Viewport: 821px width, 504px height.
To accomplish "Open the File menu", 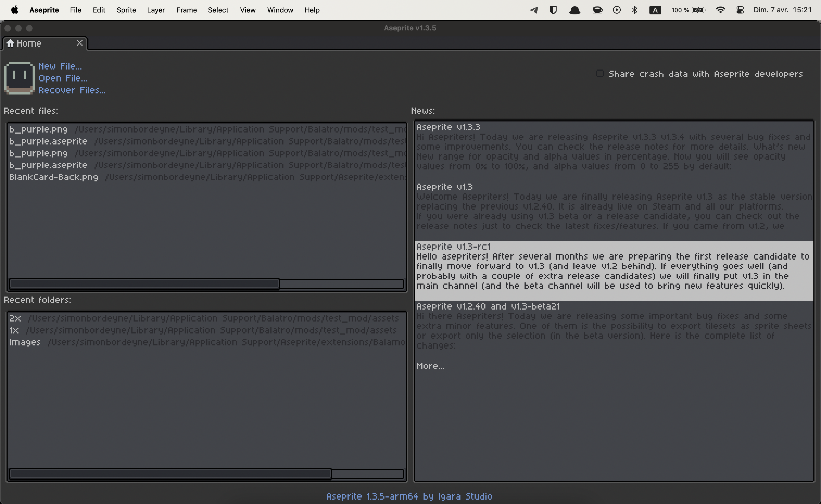I will click(x=76, y=10).
